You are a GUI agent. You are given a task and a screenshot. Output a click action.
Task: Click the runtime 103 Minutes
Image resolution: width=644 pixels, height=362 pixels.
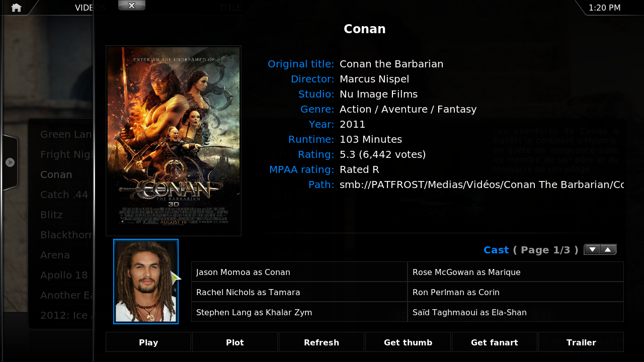tap(371, 139)
